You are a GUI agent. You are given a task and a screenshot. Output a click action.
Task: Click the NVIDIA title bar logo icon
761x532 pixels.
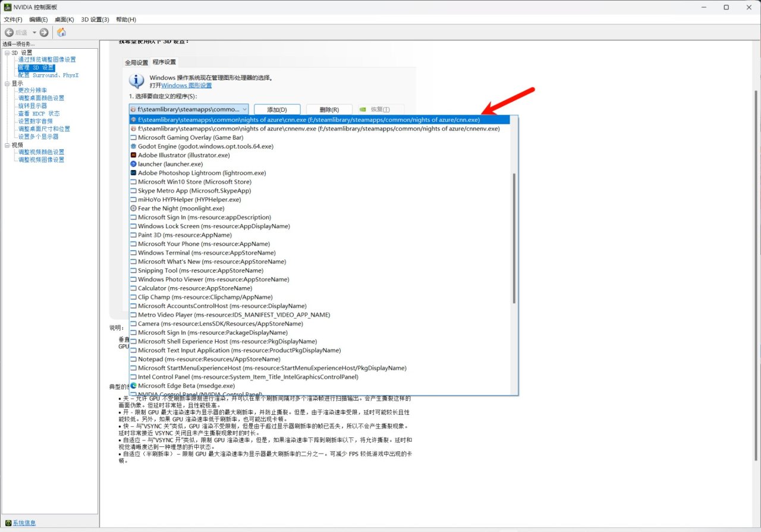point(7,7)
